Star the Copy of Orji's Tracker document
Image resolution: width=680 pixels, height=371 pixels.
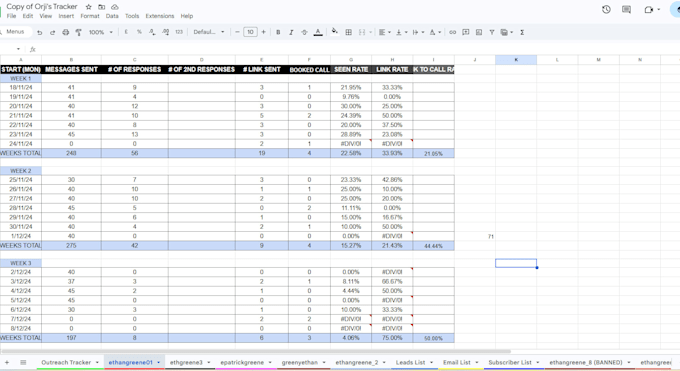pyautogui.click(x=88, y=7)
